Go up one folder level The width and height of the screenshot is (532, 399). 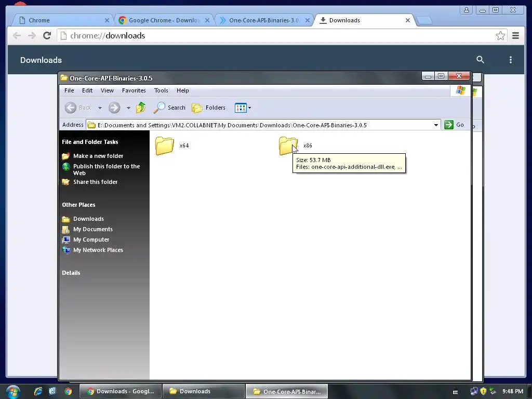pyautogui.click(x=140, y=108)
